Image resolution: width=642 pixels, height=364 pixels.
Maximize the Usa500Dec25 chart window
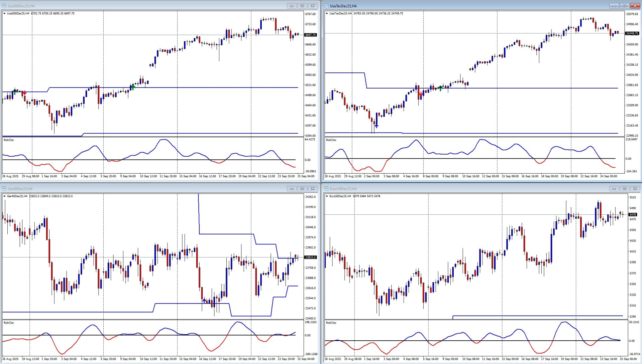[302, 6]
